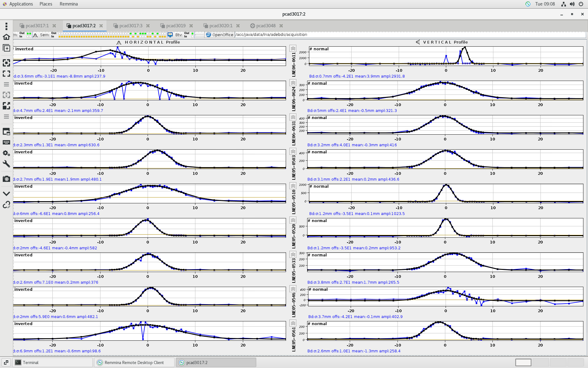Open the Applications menu
Screen dimensions: 588x368
pyautogui.click(x=21, y=4)
